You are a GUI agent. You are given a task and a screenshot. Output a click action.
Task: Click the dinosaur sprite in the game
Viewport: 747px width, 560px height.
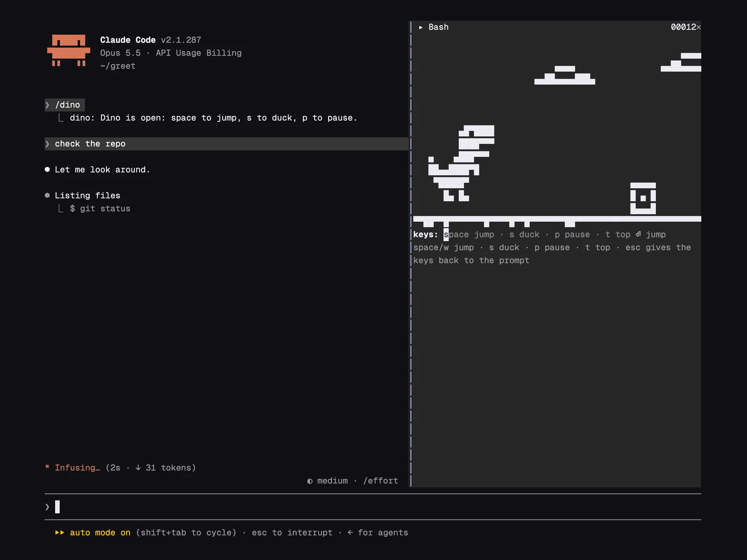coord(461,163)
